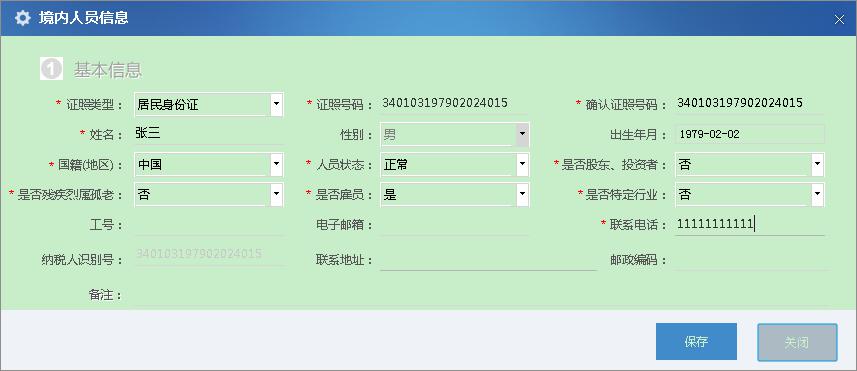Open the 是否残疾烈属孤老 dropdown
This screenshot has height=371, width=857.
(277, 195)
